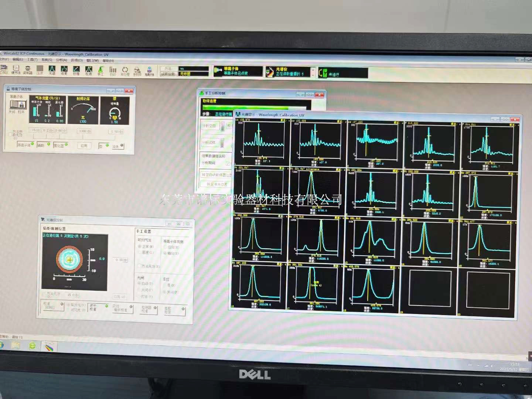
Task: Select the 轴向 axial plasma view option
Action: click(165, 253)
